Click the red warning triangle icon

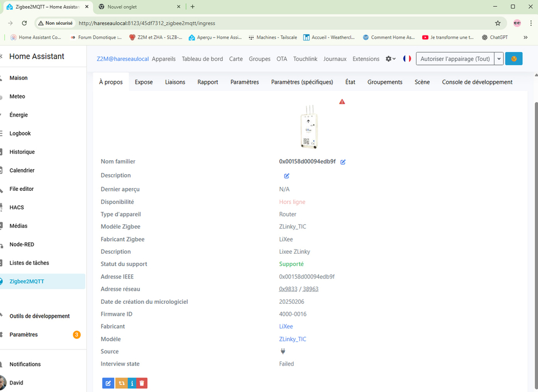coord(342,102)
